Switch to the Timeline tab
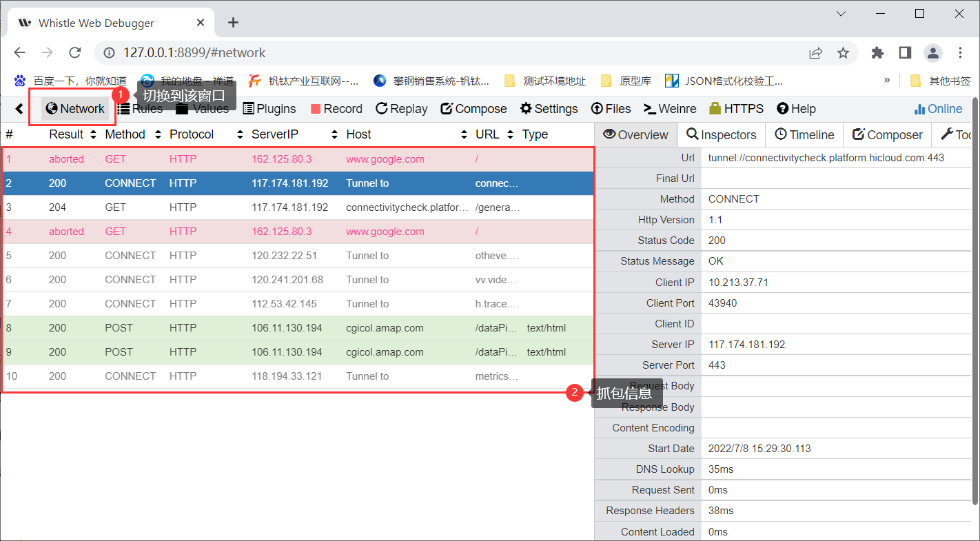Image resolution: width=980 pixels, height=541 pixels. pyautogui.click(x=804, y=135)
